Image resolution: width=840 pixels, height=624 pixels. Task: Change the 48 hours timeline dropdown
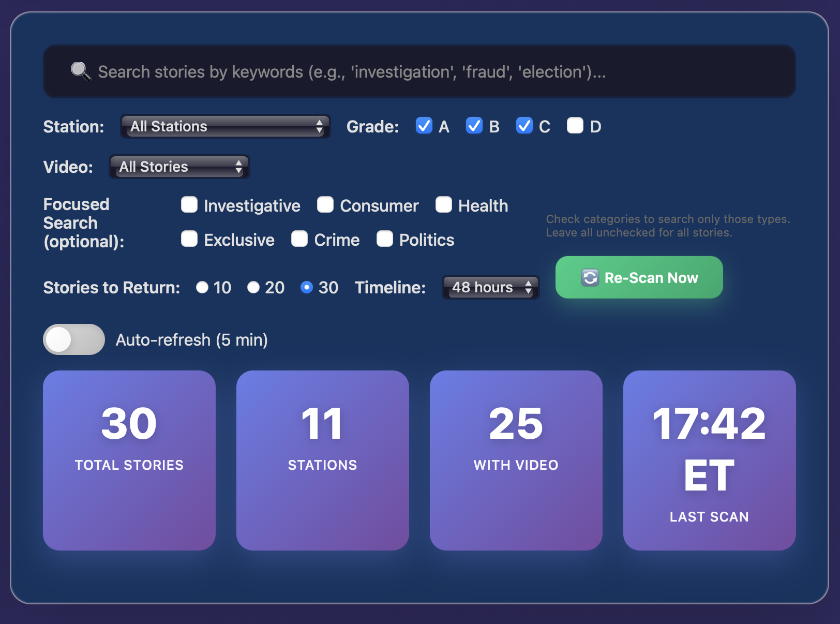click(x=490, y=288)
